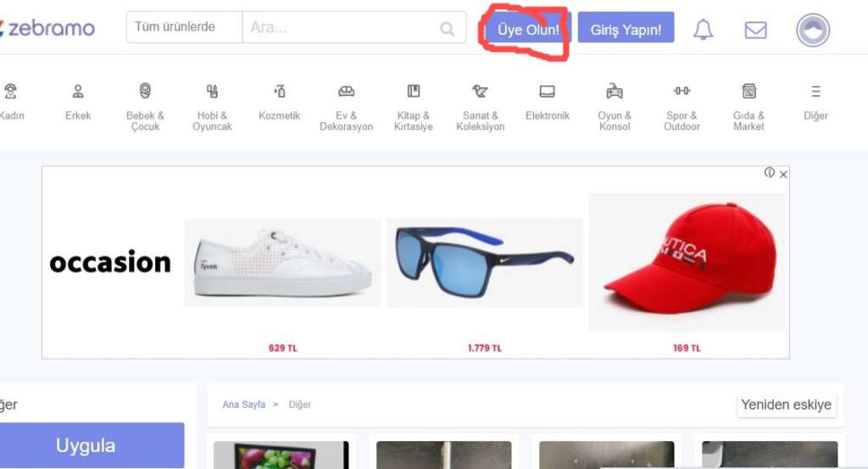Select the Elektronik category icon
Viewport: 868px width, 469px height.
547,102
